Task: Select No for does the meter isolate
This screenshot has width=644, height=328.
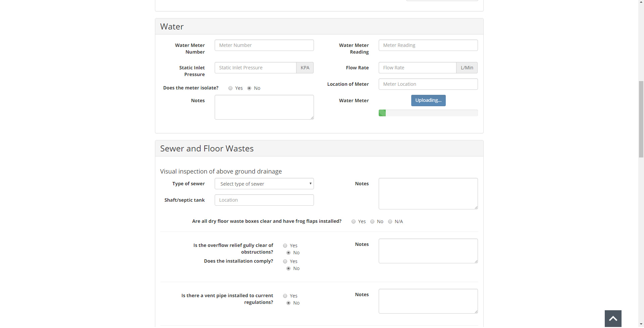Action: pyautogui.click(x=249, y=88)
